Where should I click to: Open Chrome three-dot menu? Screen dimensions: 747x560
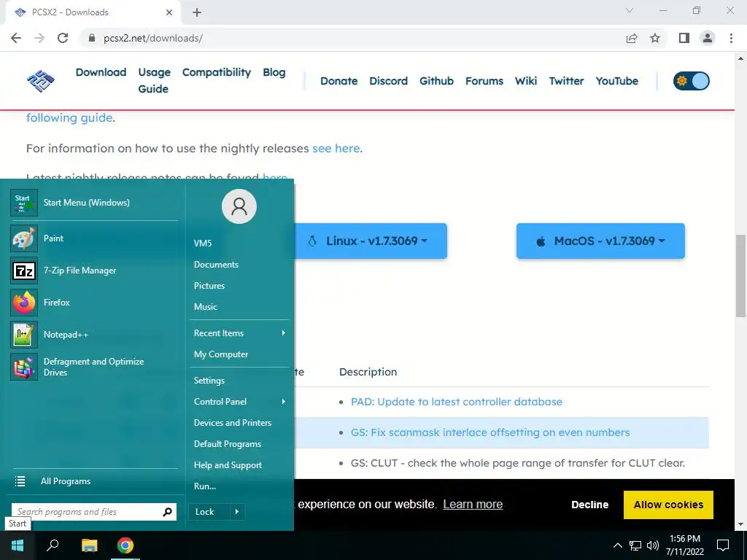pyautogui.click(x=731, y=38)
